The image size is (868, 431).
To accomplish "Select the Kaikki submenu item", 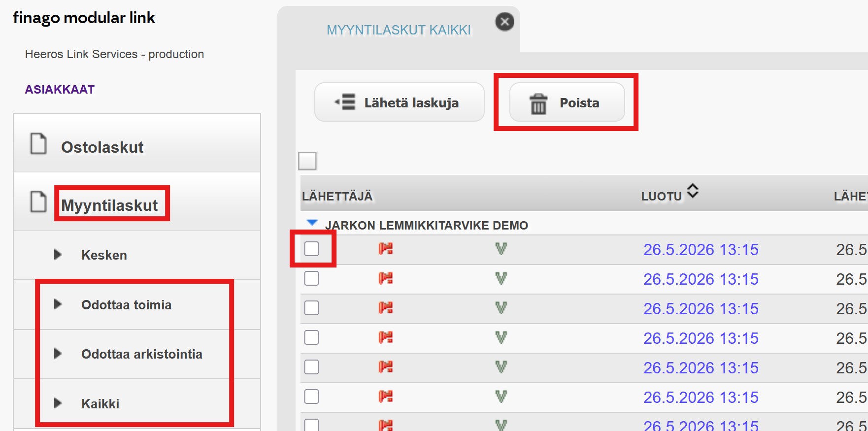I will pos(137,404).
